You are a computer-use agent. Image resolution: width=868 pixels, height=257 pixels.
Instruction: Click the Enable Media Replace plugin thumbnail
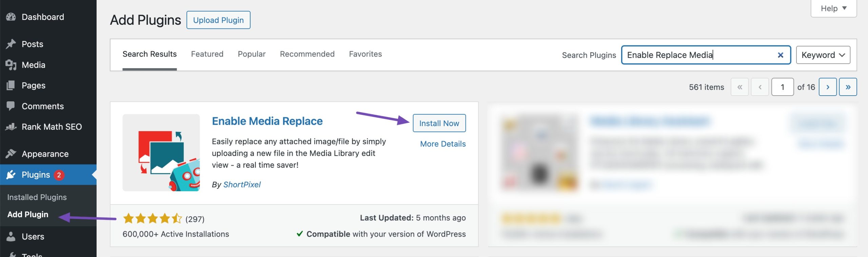click(161, 153)
